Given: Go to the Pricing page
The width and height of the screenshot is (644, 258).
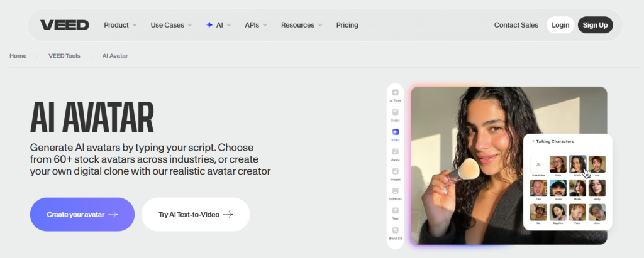Looking at the screenshot, I should click(347, 25).
